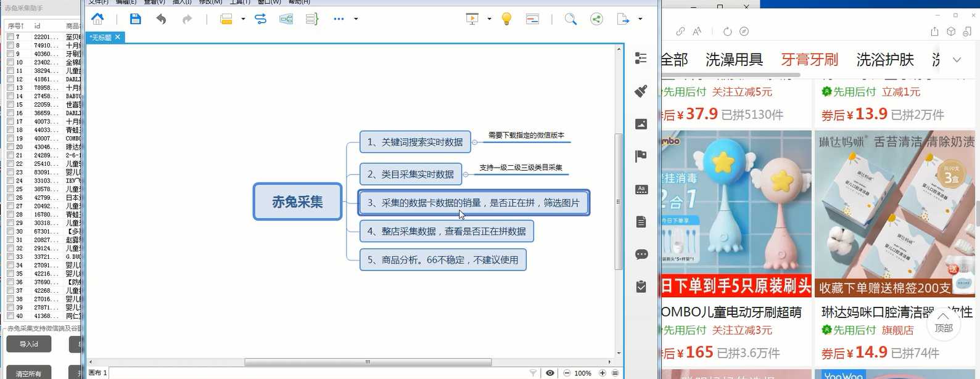Open the image panel icon in the right sidebar

(x=641, y=124)
